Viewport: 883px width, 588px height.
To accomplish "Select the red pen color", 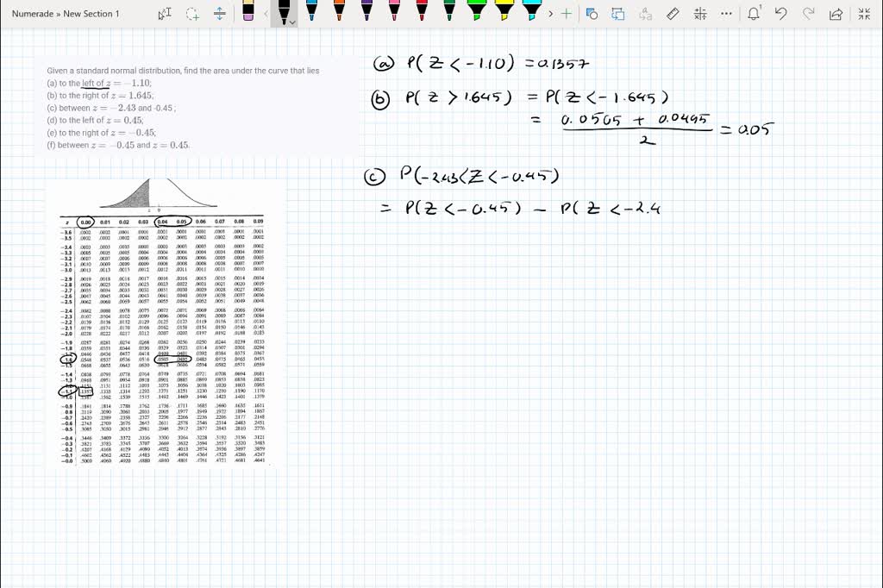I will tap(421, 12).
